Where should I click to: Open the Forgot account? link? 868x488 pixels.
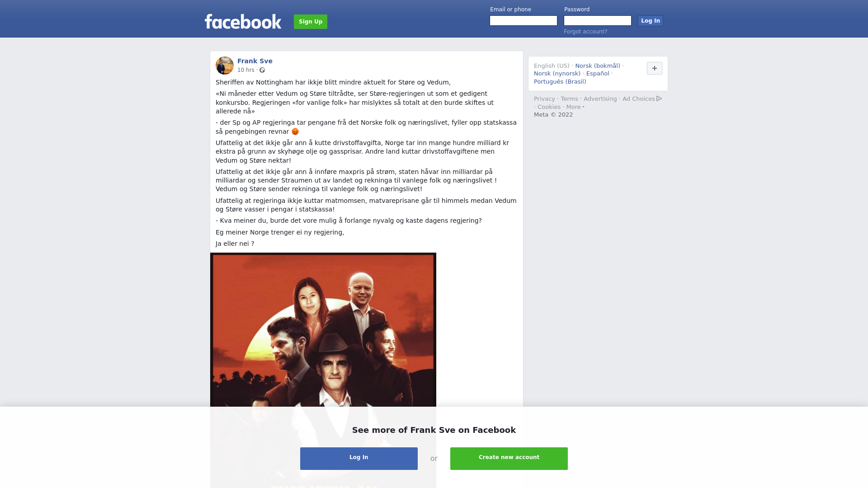(x=585, y=32)
